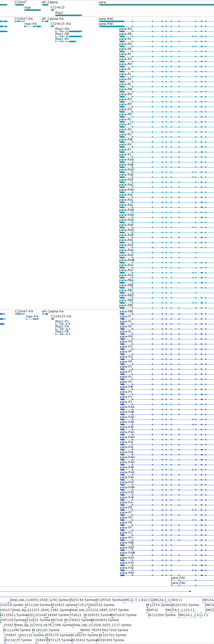
Task: Select the para-PAK protein label
Action: [127, 497]
